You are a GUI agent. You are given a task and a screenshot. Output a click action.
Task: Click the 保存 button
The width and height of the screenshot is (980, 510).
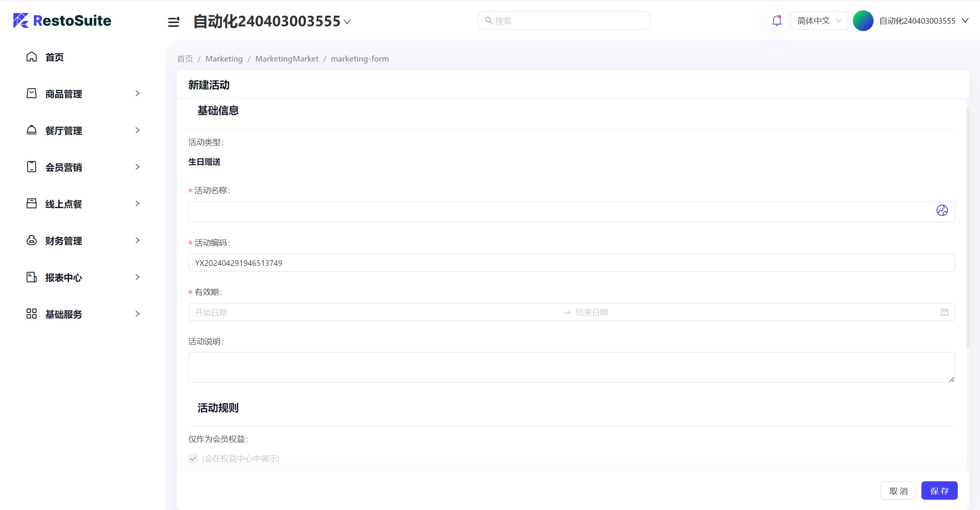click(939, 490)
